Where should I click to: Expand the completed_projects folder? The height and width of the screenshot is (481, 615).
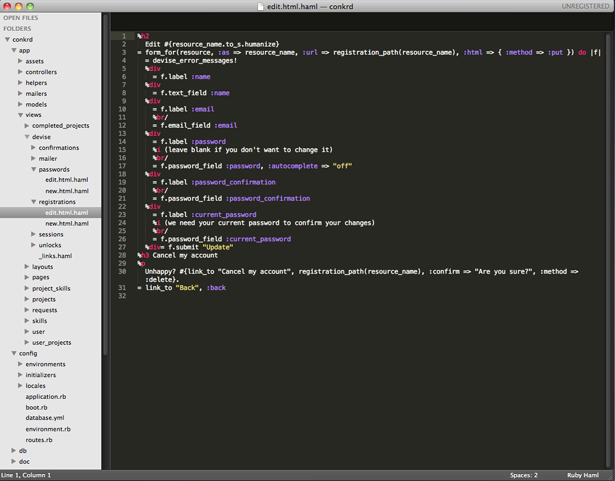(27, 126)
